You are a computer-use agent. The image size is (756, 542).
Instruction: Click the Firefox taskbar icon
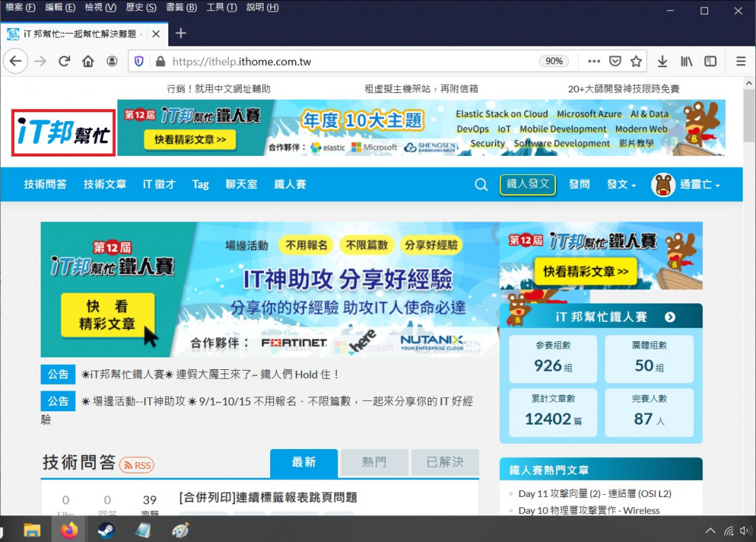pyautogui.click(x=69, y=530)
